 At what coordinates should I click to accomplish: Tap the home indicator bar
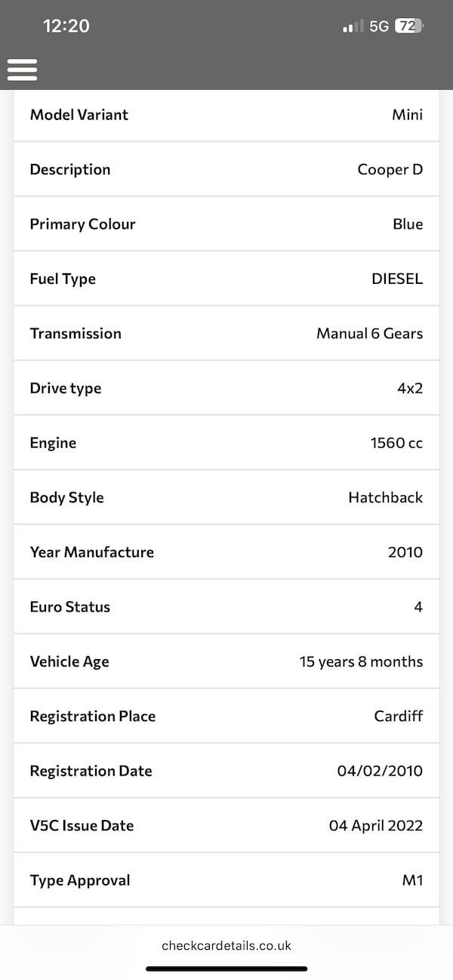click(x=226, y=969)
